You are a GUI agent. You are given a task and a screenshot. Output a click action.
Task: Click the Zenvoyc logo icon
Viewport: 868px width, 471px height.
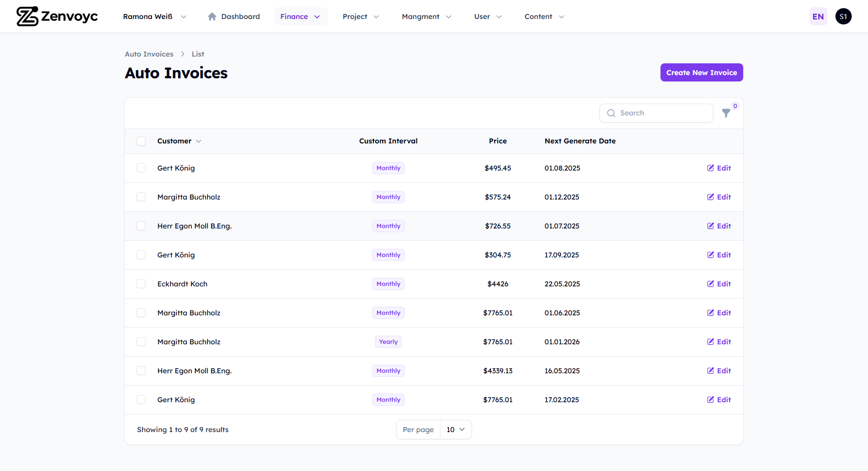tap(27, 16)
